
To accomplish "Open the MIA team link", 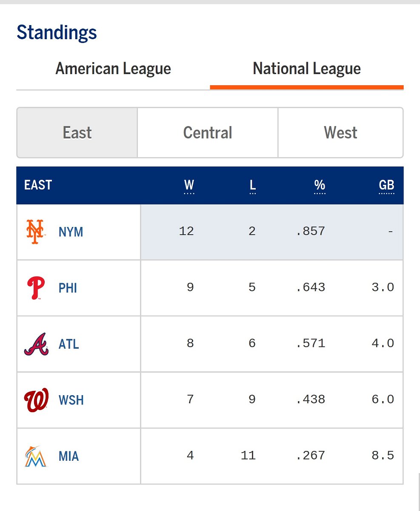I will tap(69, 456).
